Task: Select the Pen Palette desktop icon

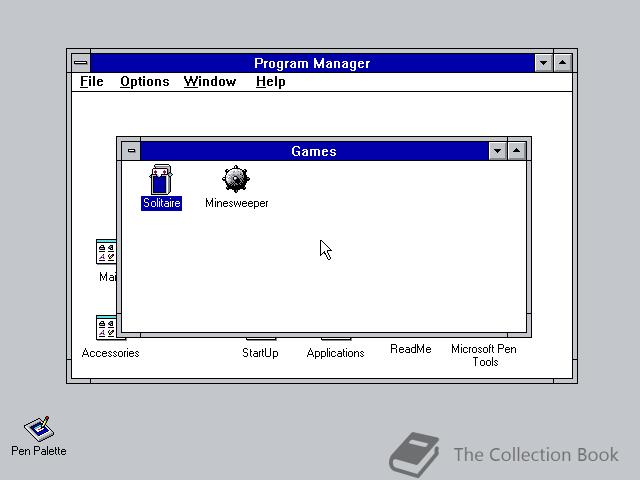Action: pos(39,429)
